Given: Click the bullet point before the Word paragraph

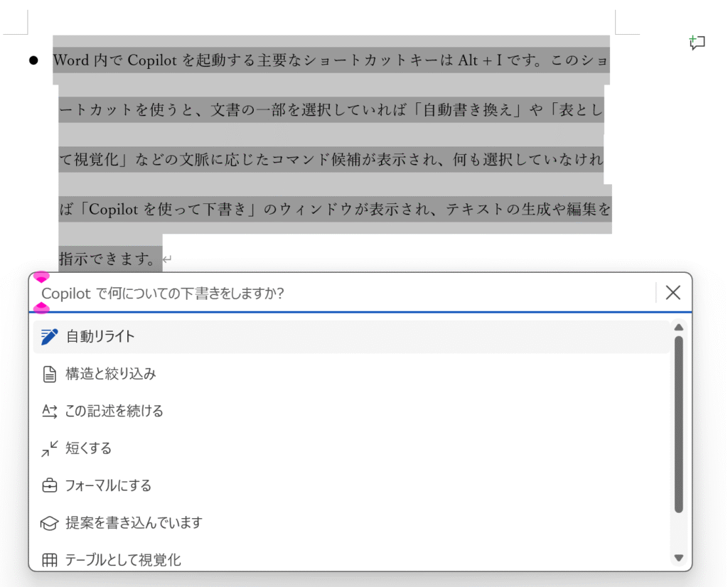Looking at the screenshot, I should click(x=33, y=60).
